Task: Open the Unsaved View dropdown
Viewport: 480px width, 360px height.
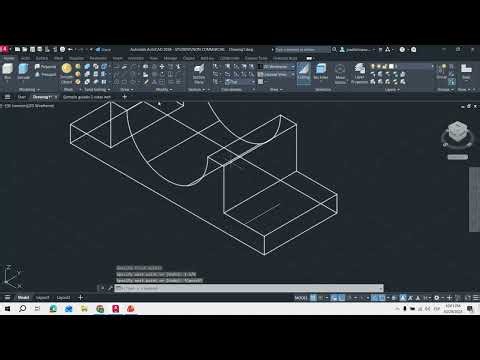Action: pyautogui.click(x=276, y=74)
